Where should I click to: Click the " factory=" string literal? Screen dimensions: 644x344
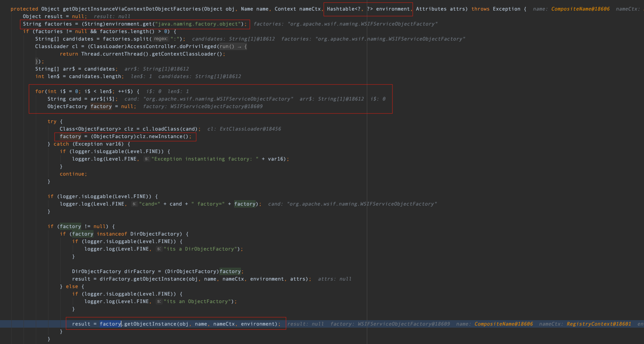[208, 204]
